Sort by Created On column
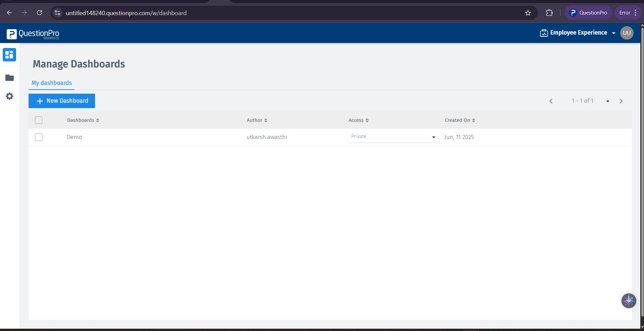This screenshot has width=644, height=331. click(x=460, y=120)
